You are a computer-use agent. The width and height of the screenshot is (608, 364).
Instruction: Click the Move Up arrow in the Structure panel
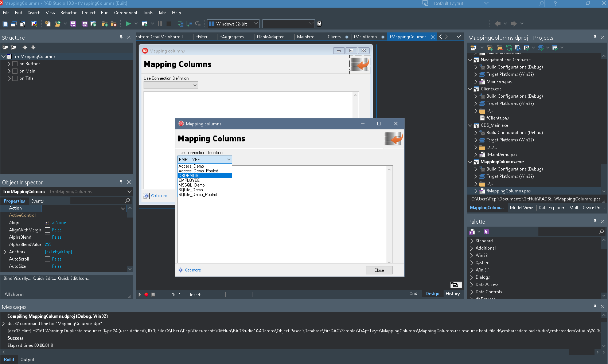[x=25, y=47]
